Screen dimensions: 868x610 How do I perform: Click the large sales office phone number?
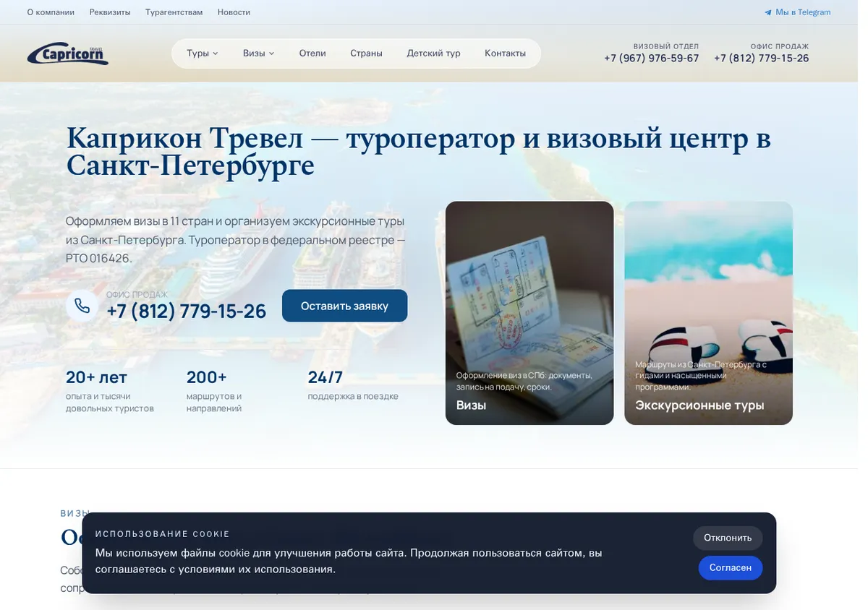pyautogui.click(x=187, y=312)
